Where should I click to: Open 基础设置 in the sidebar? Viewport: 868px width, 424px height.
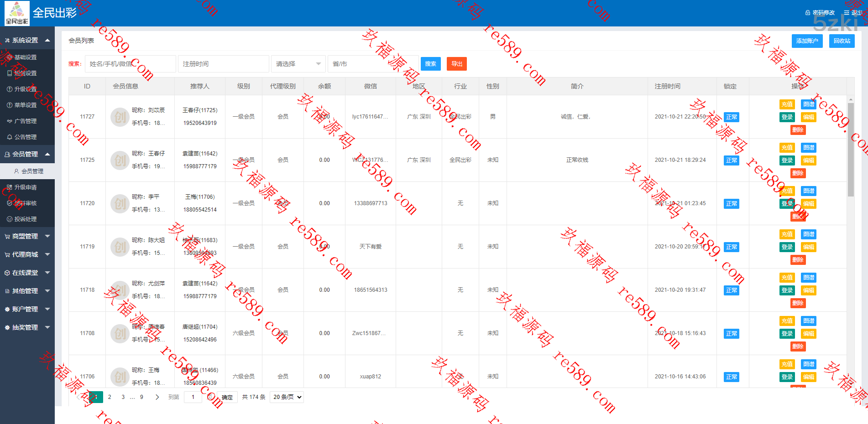click(25, 57)
